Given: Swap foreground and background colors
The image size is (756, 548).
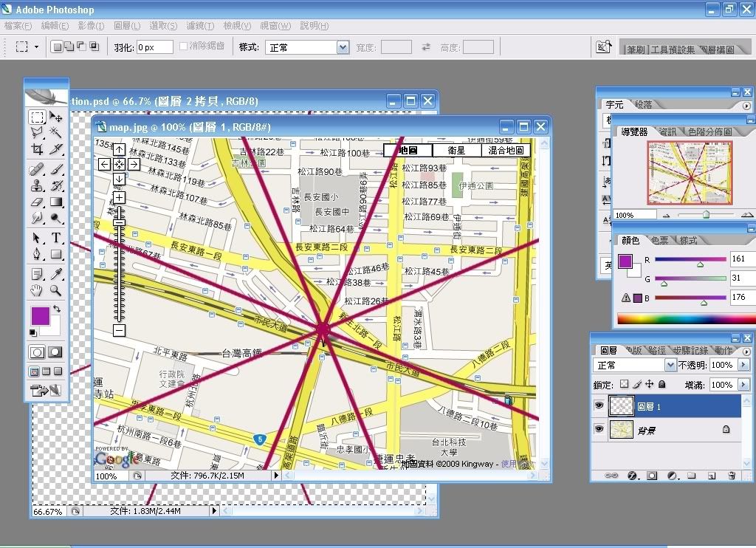Looking at the screenshot, I should point(57,309).
